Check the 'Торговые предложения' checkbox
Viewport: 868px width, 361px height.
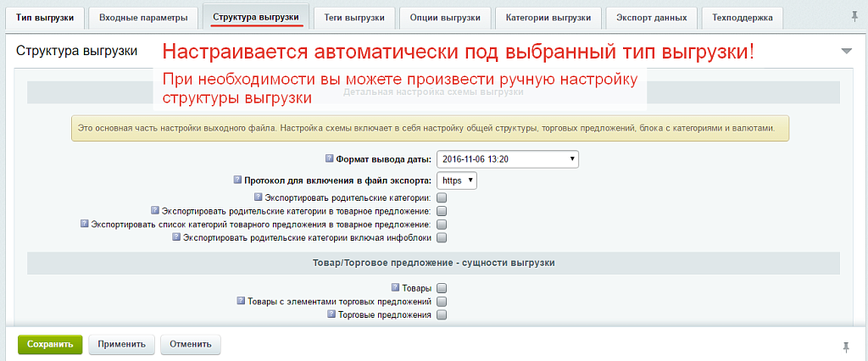(442, 314)
